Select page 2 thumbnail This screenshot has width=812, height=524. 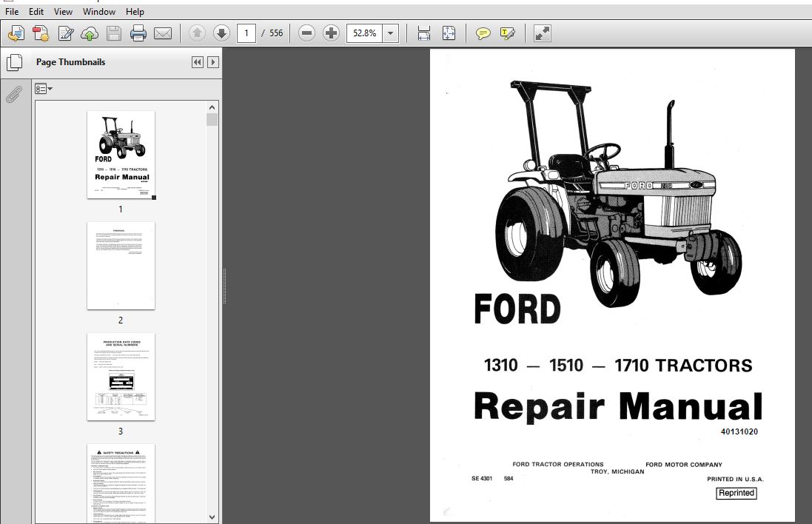pos(121,266)
